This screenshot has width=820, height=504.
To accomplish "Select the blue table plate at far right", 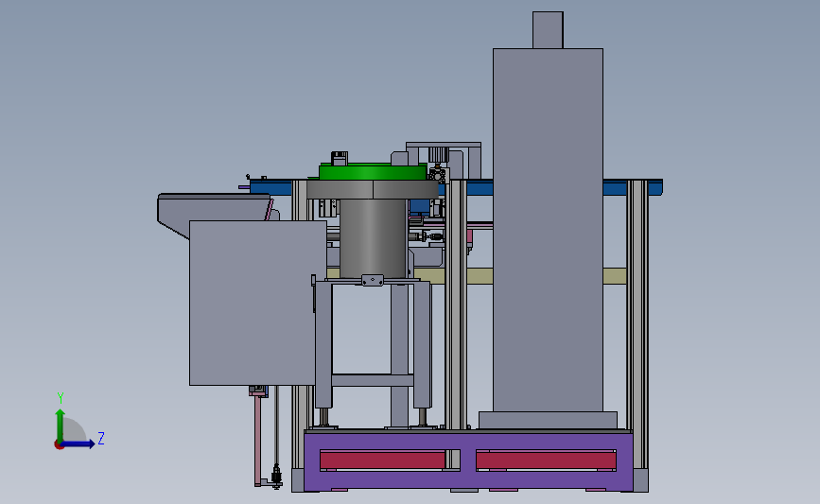I will click(x=633, y=187).
